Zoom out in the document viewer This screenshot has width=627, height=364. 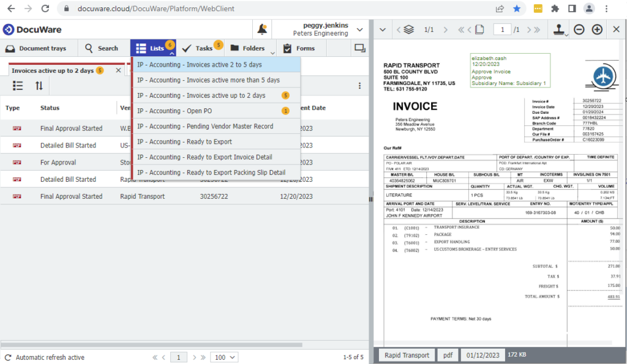(x=579, y=29)
